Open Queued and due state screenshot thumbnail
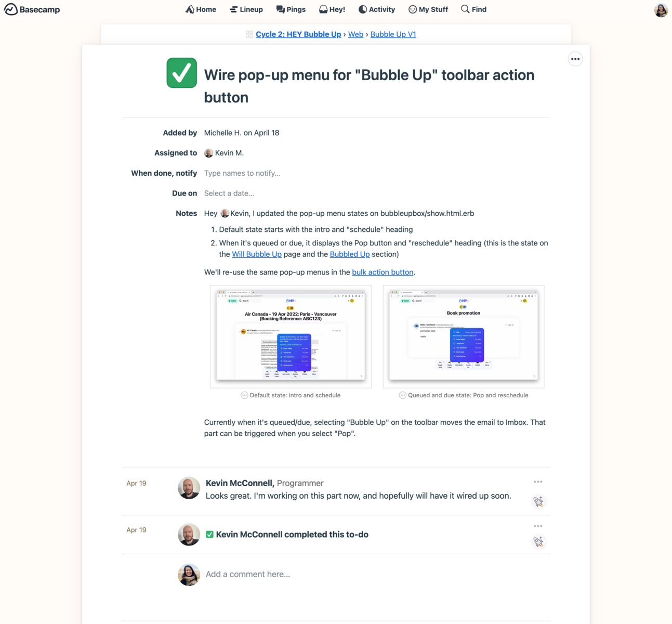672x624 pixels. click(463, 336)
